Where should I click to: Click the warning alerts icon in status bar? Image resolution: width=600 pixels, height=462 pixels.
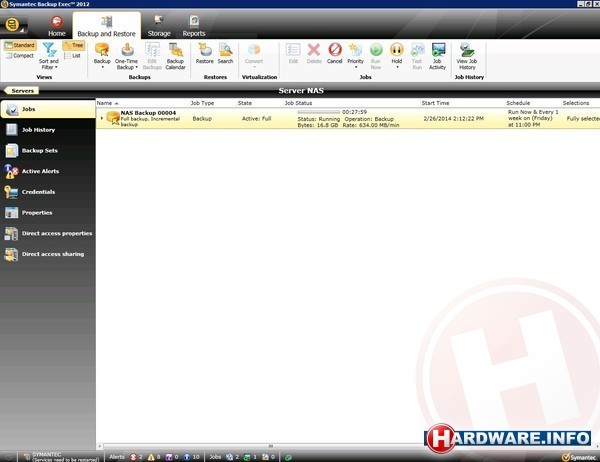click(x=151, y=457)
